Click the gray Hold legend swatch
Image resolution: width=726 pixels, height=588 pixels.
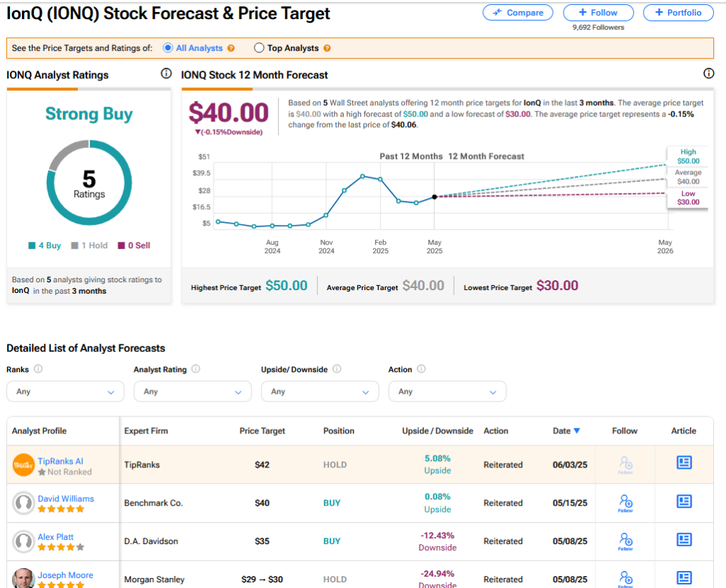coord(74,245)
